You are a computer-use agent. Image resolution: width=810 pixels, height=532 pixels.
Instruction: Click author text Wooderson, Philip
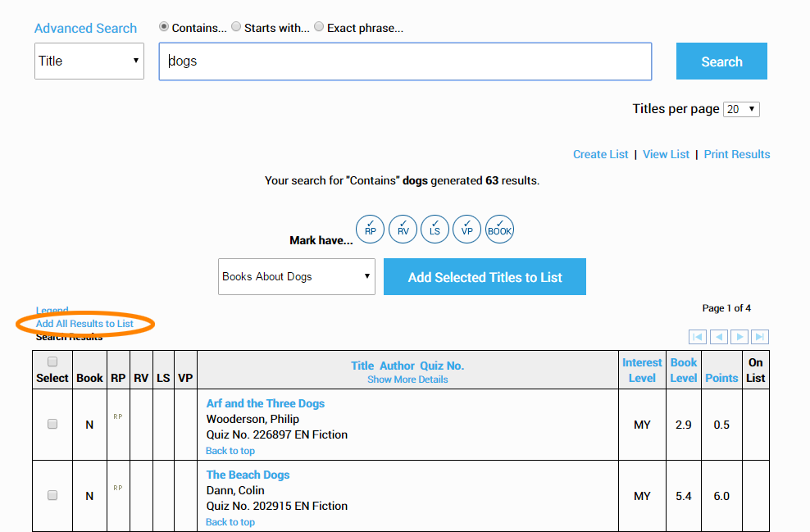[253, 419]
